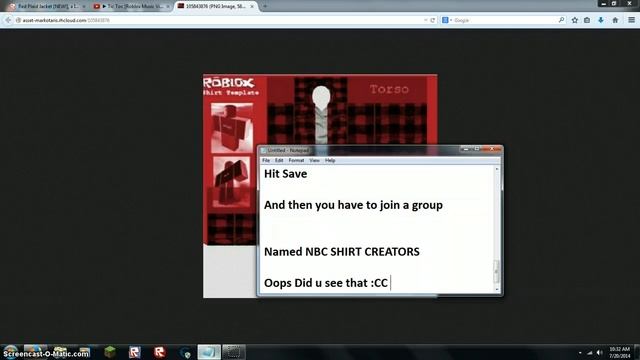This screenshot has width=640, height=360.
Task: Click the Torso label on the template
Action: pos(389,89)
